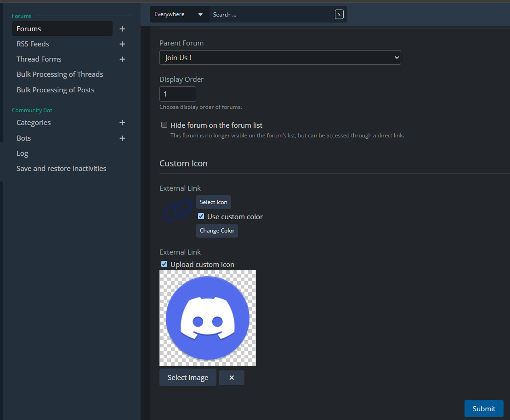This screenshot has width=510, height=420.
Task: Click the Display Order input field
Action: 177,94
